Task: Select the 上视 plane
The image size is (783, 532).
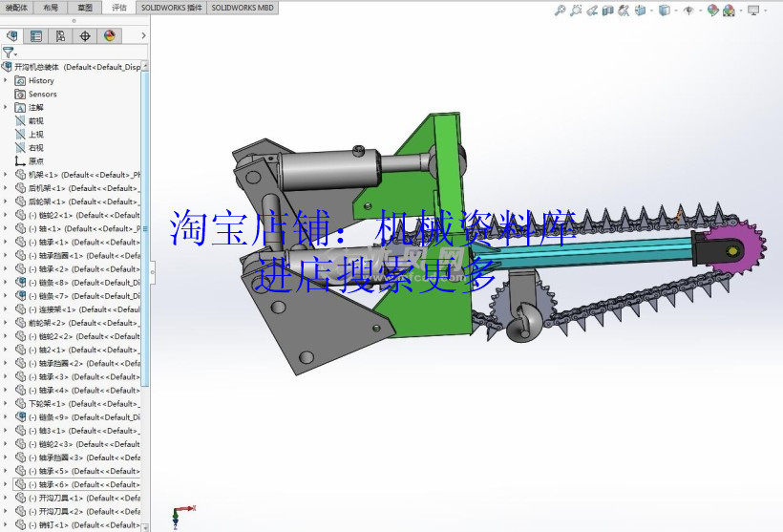Action: [x=30, y=135]
